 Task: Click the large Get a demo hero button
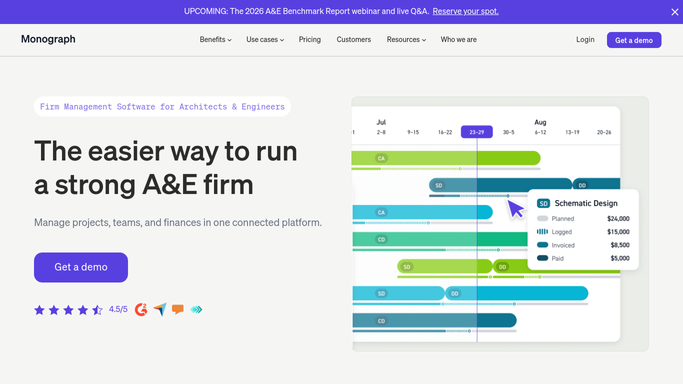[x=81, y=267]
